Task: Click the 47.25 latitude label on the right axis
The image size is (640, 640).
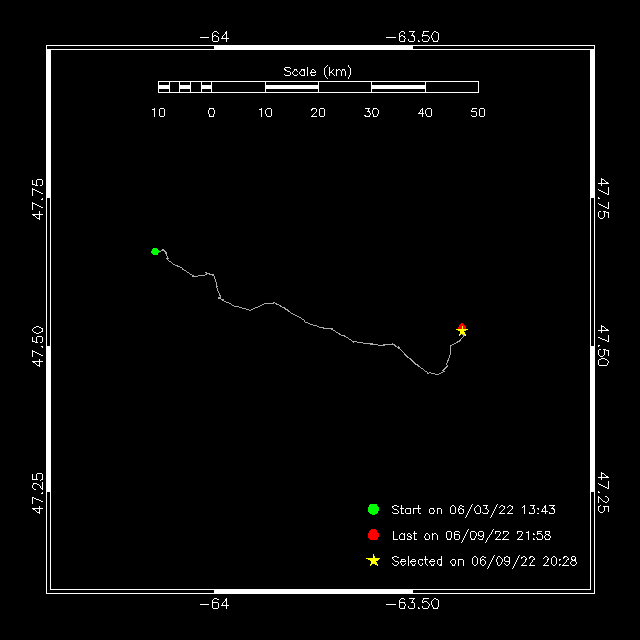Action: (603, 493)
